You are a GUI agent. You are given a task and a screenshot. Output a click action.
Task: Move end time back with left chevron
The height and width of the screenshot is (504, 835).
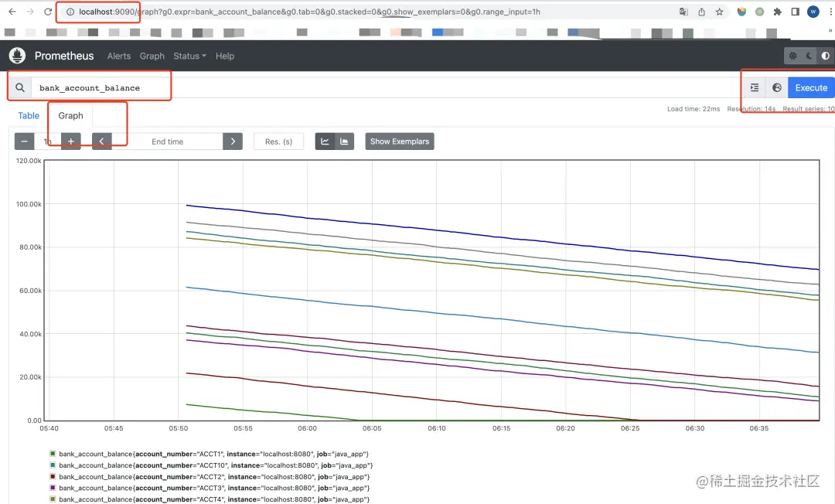point(102,141)
